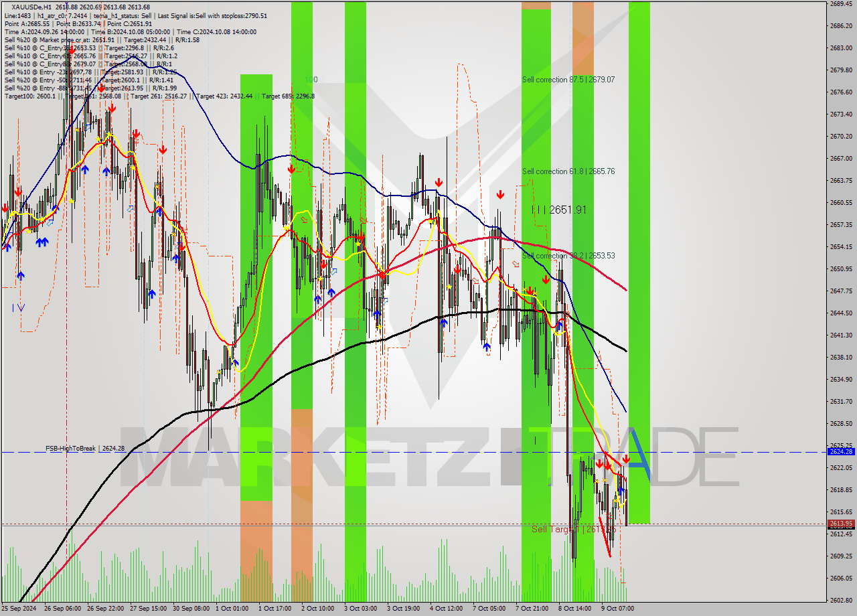Image resolution: width=857 pixels, height=616 pixels.
Task: Click 'Sell correction 38.2 | 2653.53' label
Action: [568, 256]
